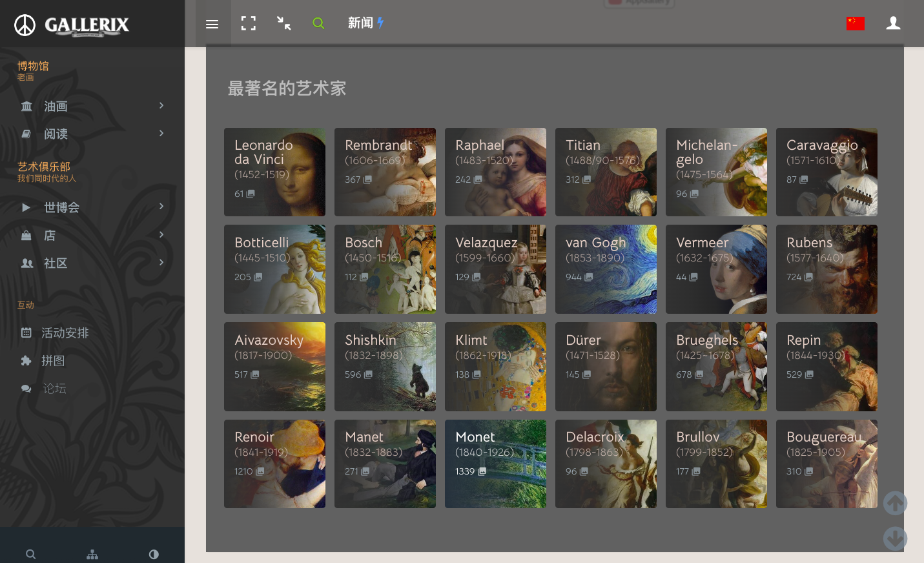
Task: Toggle fullscreen mode icon
Action: pos(249,23)
